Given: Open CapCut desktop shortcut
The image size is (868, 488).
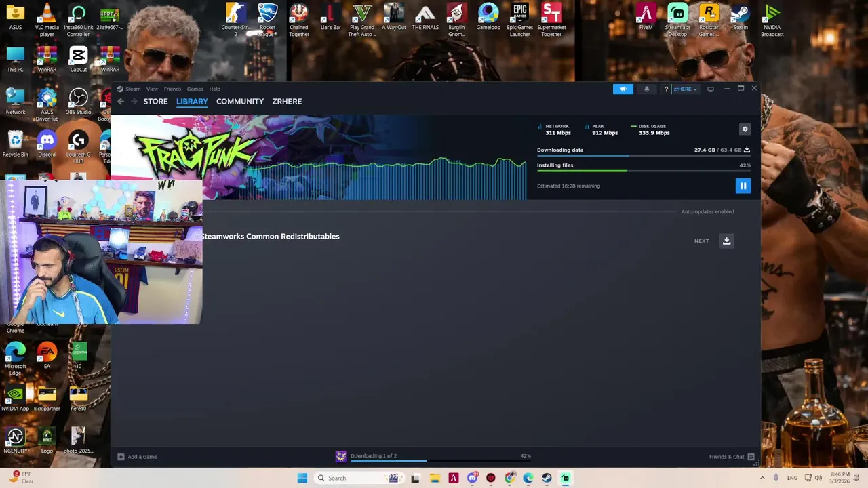Looking at the screenshot, I should point(78,60).
